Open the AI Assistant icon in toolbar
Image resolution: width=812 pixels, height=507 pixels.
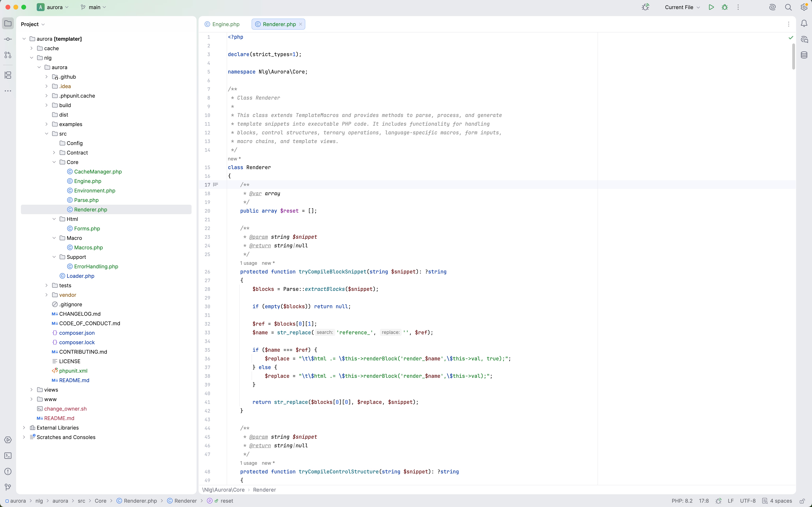point(773,7)
